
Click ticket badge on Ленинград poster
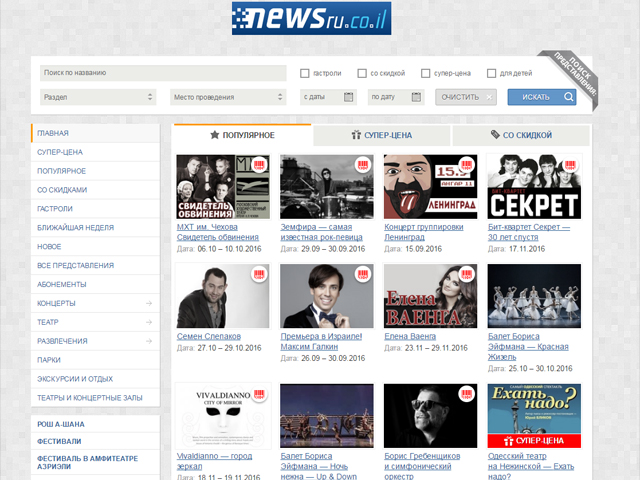pos(467,165)
